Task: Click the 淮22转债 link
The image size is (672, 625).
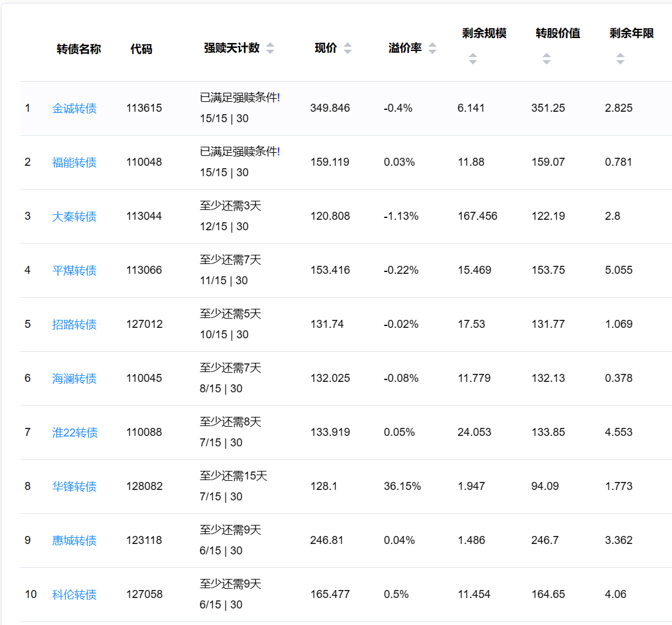Action: tap(75, 433)
